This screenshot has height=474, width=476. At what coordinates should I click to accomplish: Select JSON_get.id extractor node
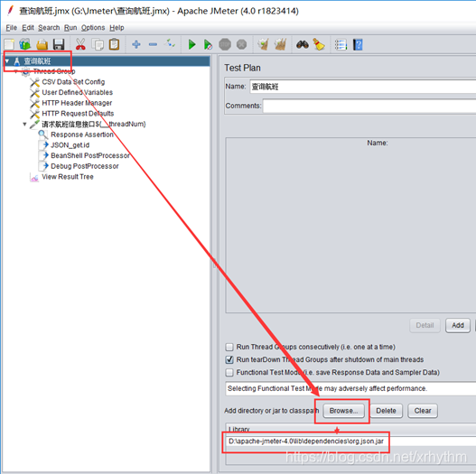(70, 145)
